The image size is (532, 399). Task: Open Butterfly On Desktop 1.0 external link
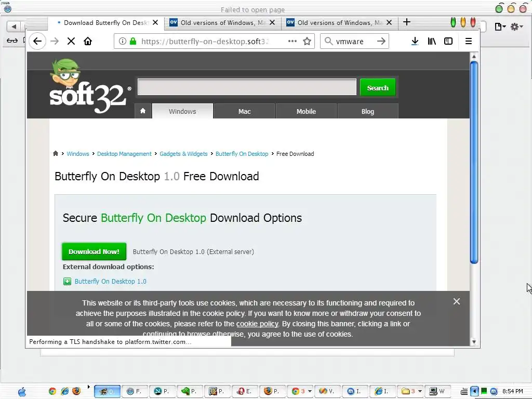point(111,281)
